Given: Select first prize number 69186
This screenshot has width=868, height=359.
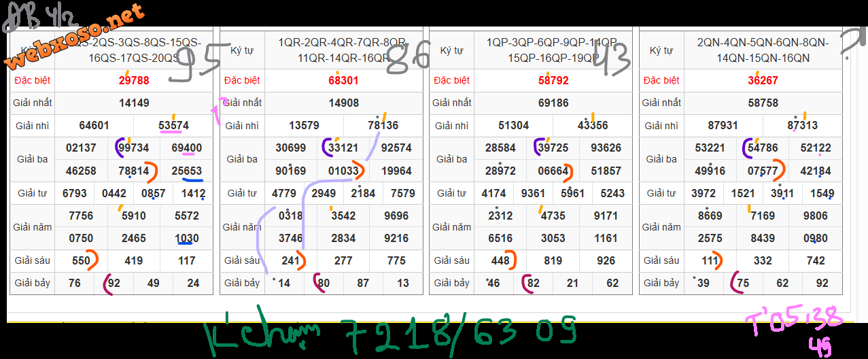Looking at the screenshot, I should [x=553, y=103].
